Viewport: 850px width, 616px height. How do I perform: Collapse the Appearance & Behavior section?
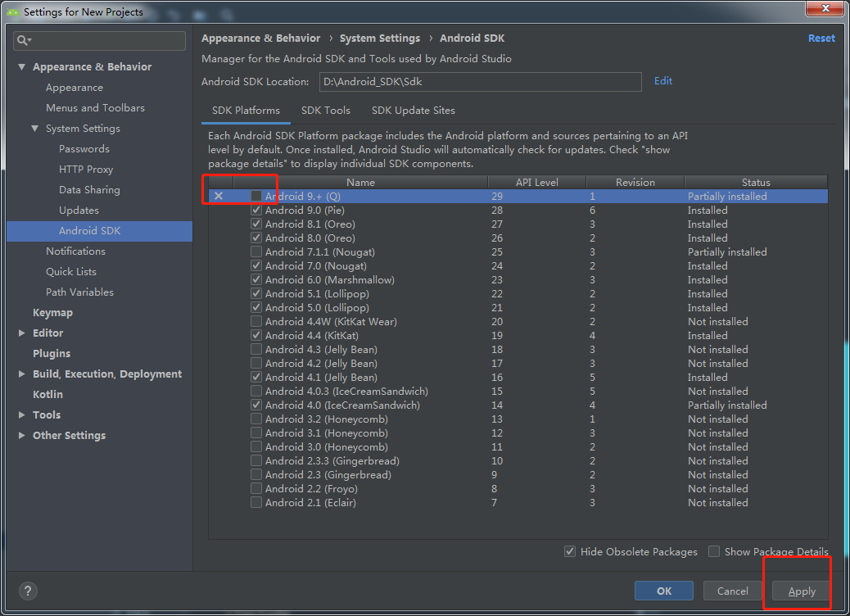click(x=20, y=66)
